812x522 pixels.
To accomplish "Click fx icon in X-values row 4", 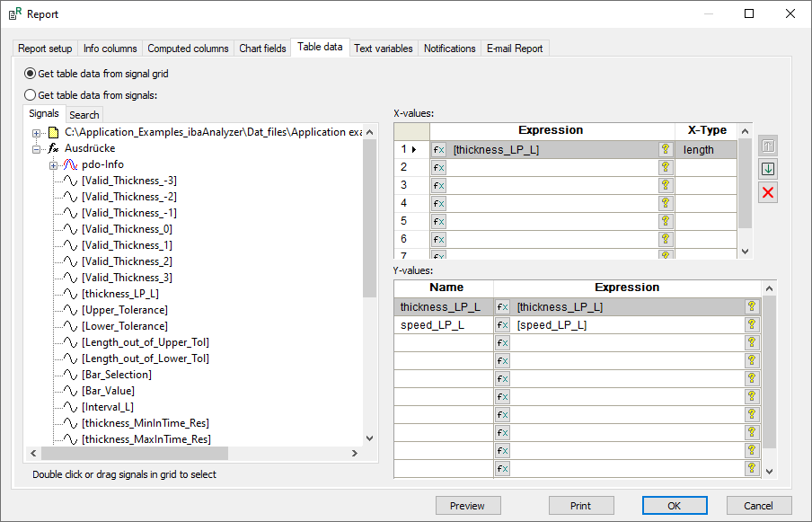I will (x=438, y=204).
